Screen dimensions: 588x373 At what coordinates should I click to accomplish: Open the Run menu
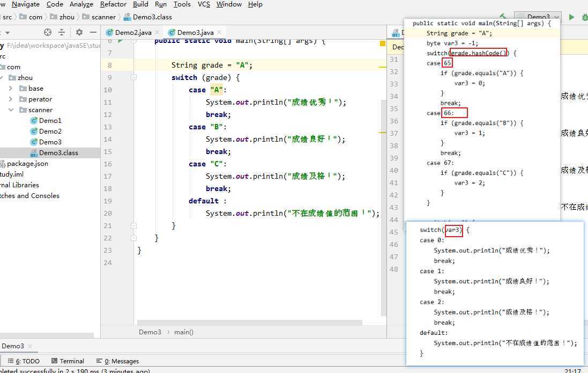pyautogui.click(x=160, y=4)
